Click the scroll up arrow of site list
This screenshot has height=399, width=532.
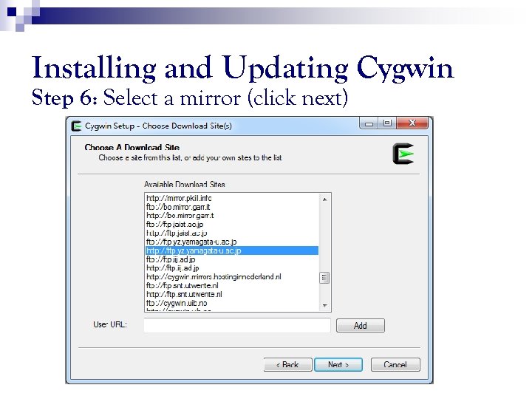(x=324, y=199)
